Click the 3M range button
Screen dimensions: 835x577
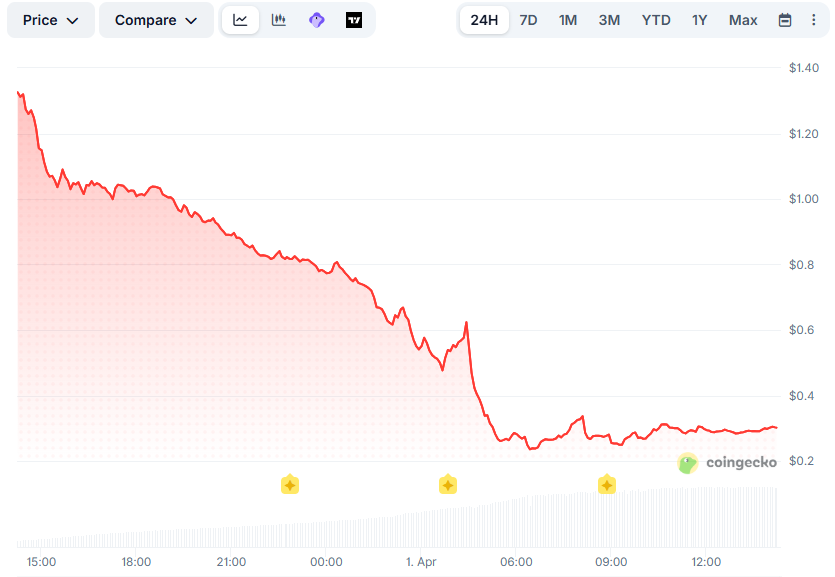coord(608,19)
